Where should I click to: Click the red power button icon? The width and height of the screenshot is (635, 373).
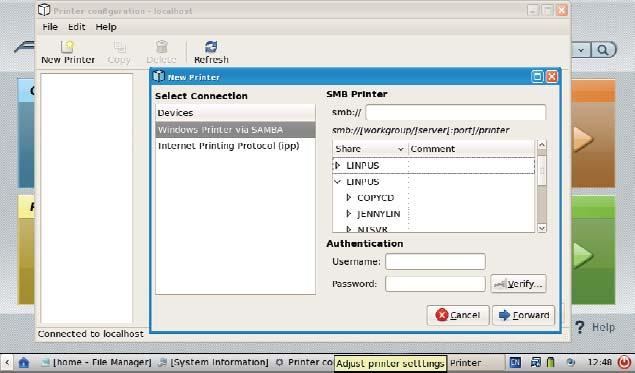(x=625, y=362)
